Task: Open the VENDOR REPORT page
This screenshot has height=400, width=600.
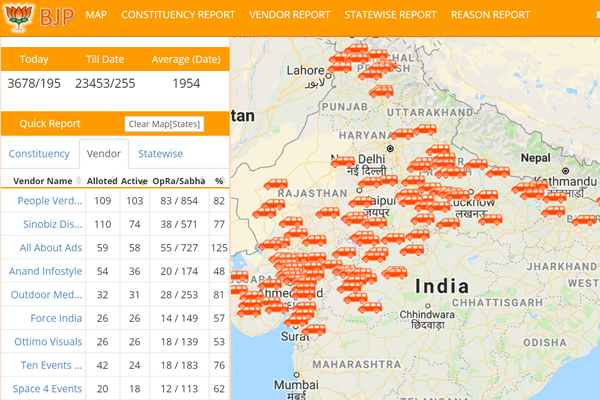Action: coord(289,15)
